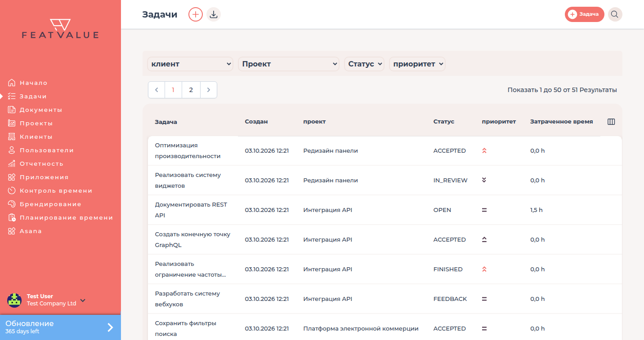Click the circular plus add-task icon

[x=196, y=14]
